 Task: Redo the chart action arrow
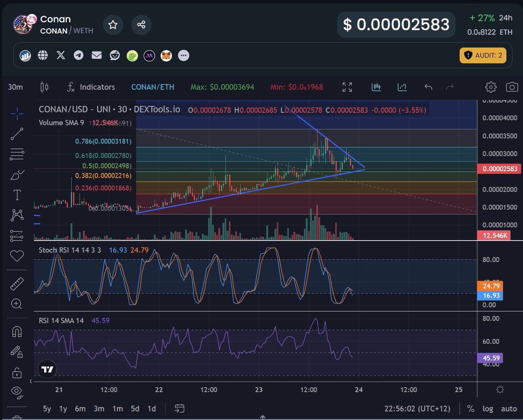(450, 87)
